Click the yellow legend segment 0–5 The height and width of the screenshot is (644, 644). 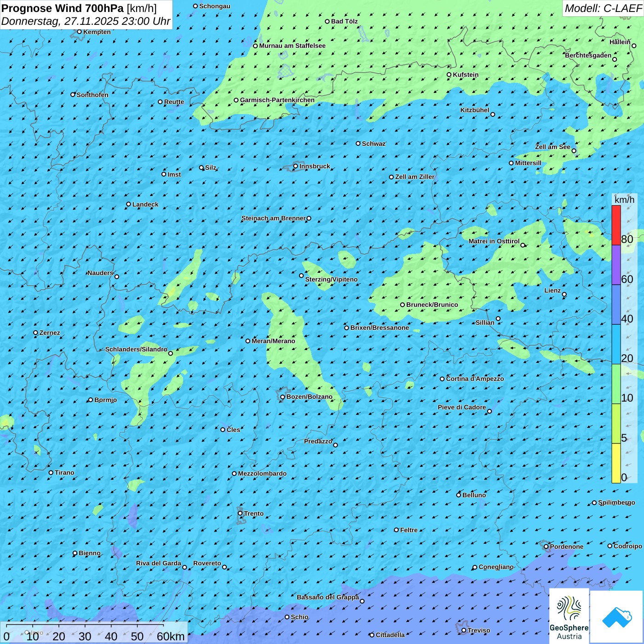click(616, 463)
